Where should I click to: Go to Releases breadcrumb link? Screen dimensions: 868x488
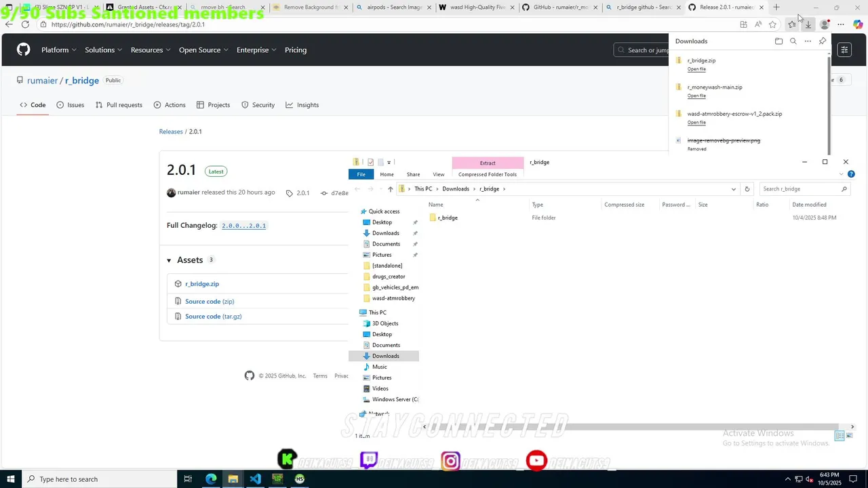pyautogui.click(x=171, y=131)
